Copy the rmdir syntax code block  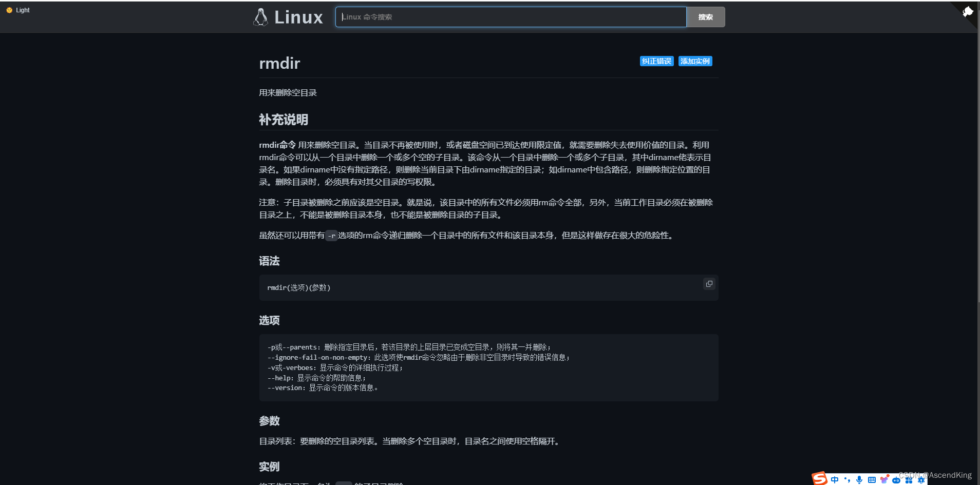[709, 284]
